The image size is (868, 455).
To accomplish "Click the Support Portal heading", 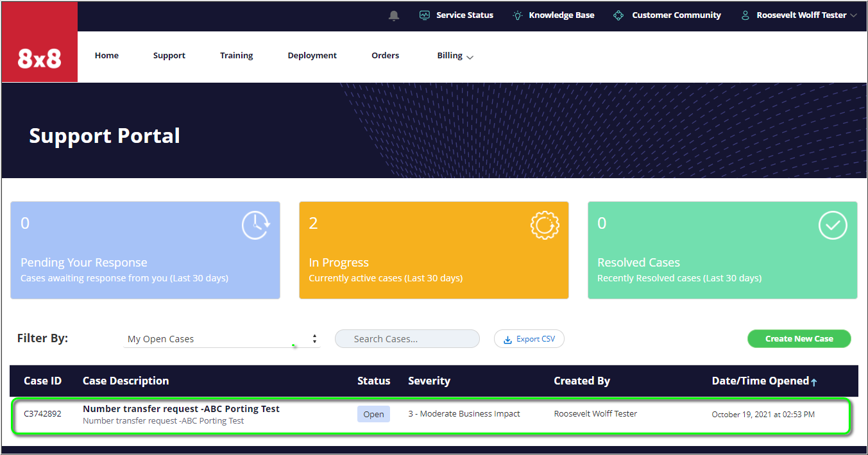I will (105, 136).
